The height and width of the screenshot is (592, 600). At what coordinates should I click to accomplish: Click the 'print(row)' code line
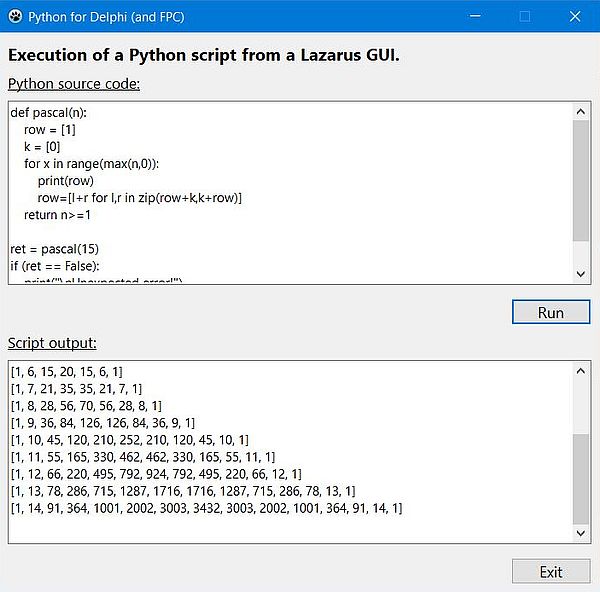pyautogui.click(x=65, y=181)
